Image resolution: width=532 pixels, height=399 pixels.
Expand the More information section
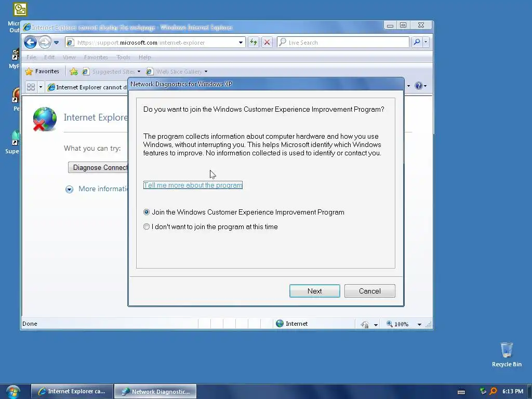(97, 189)
